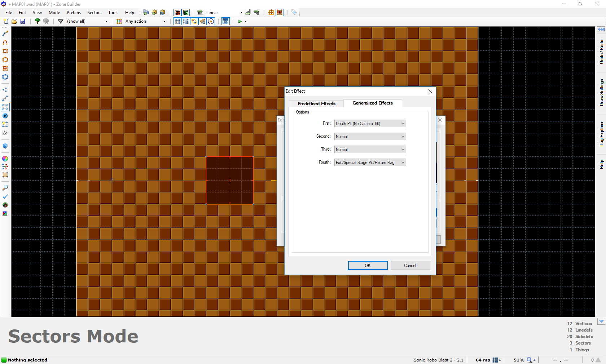Open the Prefabs menu

tap(74, 13)
